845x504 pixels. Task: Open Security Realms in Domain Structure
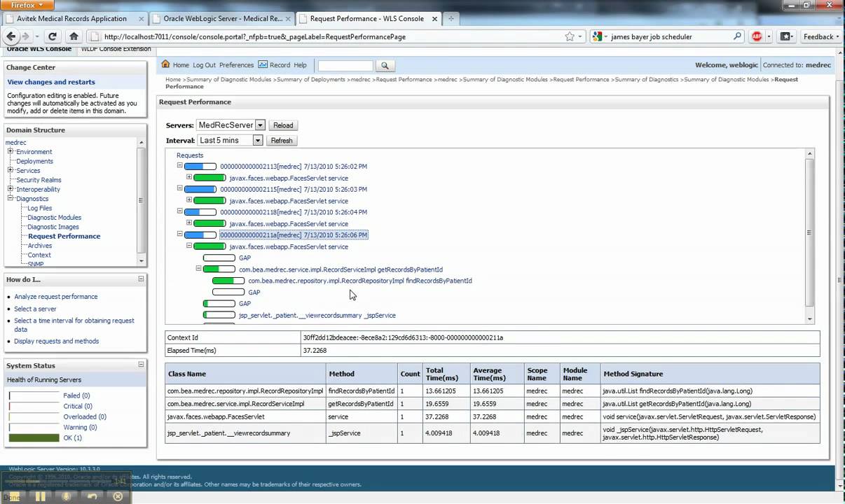pyautogui.click(x=39, y=180)
